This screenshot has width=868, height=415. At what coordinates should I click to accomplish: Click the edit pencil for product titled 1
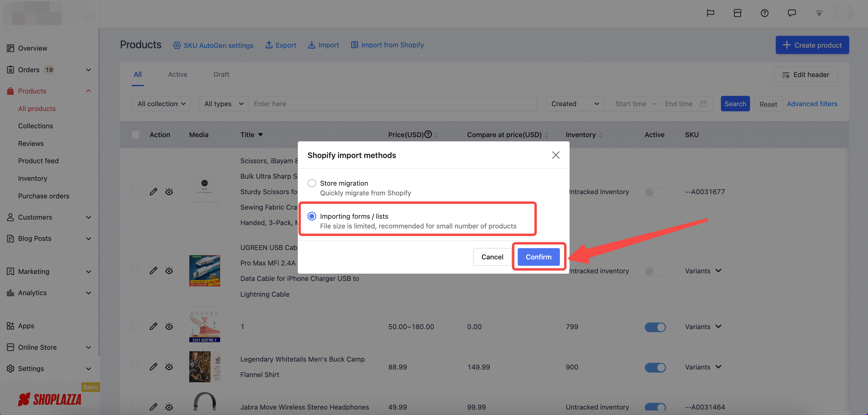[x=153, y=326]
